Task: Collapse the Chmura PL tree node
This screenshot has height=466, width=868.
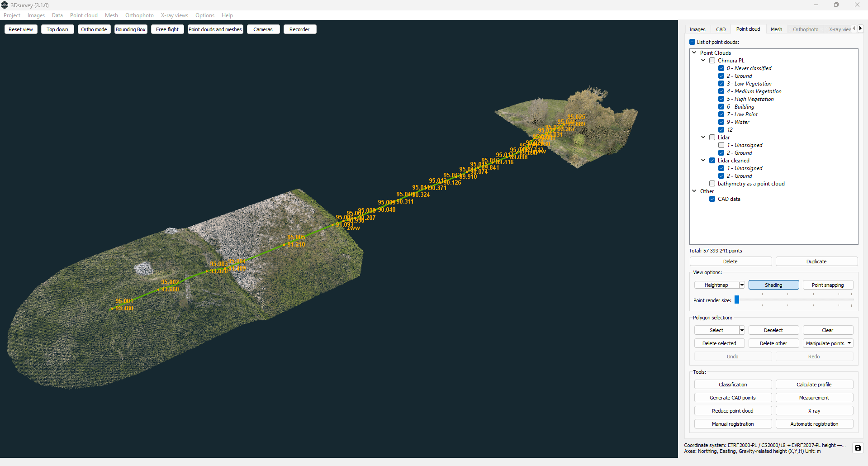Action: point(703,60)
